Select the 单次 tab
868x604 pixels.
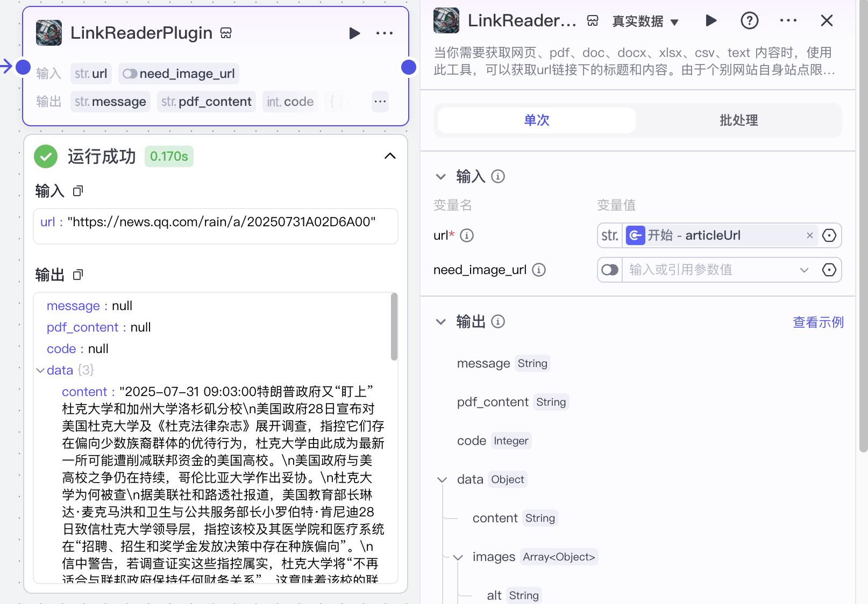(x=536, y=120)
